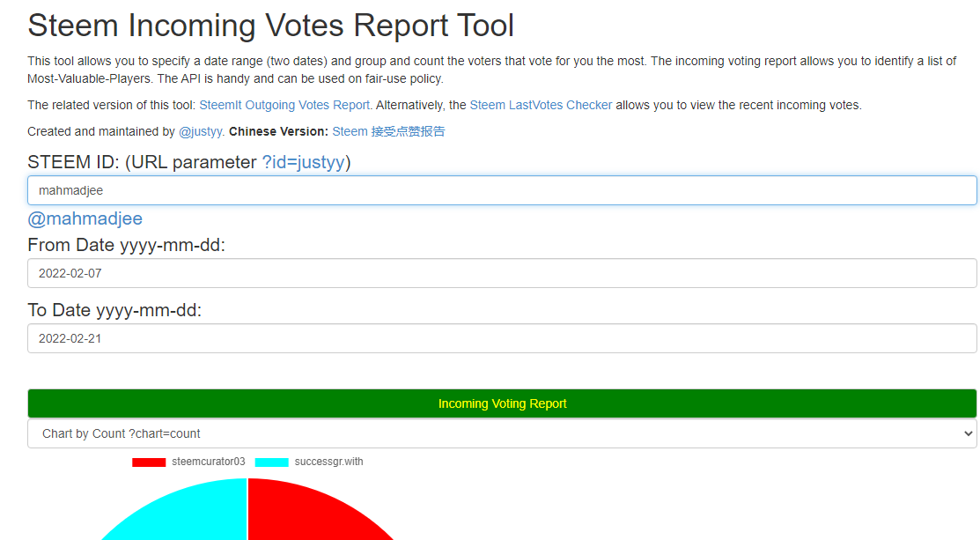Click the To Date field showing 2022-02-21
Screen dimensions: 980x540
click(x=502, y=338)
